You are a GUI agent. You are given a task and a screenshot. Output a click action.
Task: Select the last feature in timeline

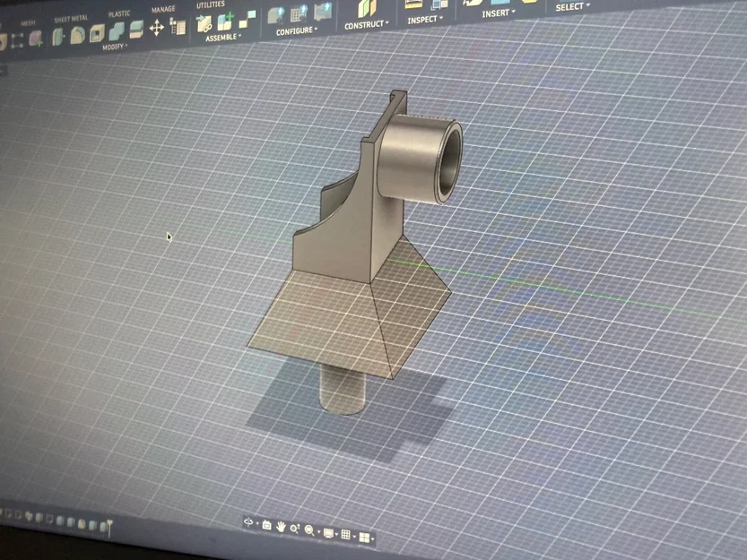102,526
